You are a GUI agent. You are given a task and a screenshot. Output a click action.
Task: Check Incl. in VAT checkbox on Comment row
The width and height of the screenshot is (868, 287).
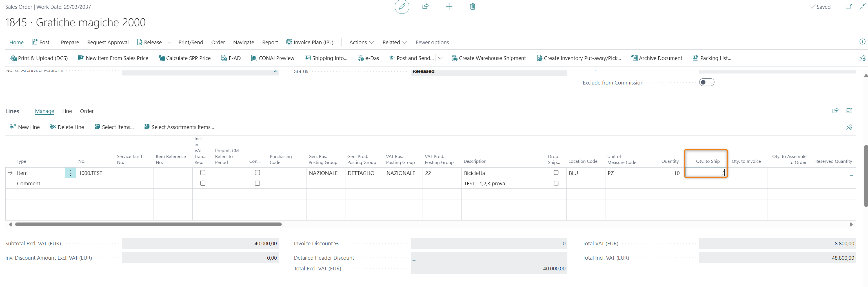203,183
